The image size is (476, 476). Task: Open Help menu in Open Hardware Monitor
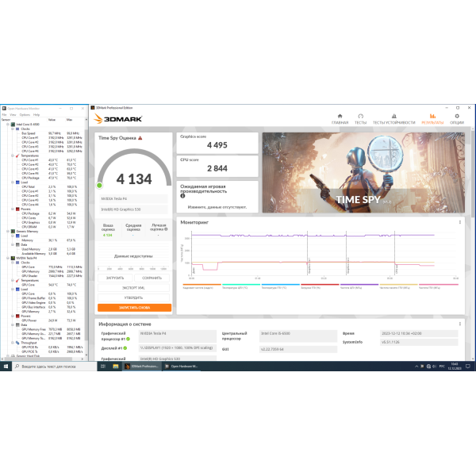pos(36,115)
